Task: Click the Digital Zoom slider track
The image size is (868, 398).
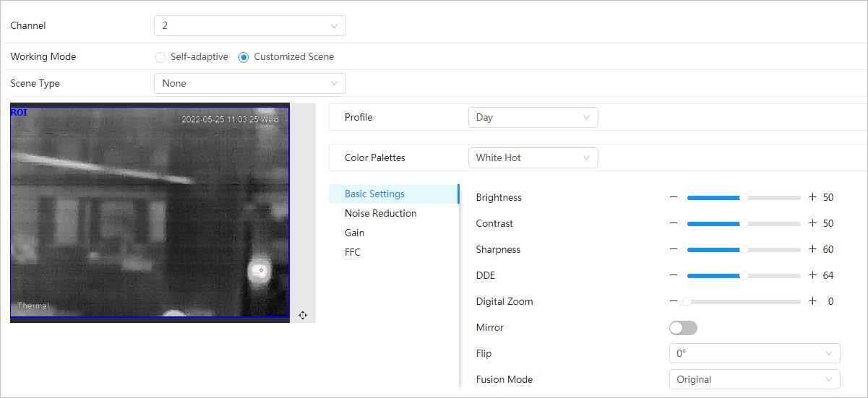Action: tap(744, 301)
